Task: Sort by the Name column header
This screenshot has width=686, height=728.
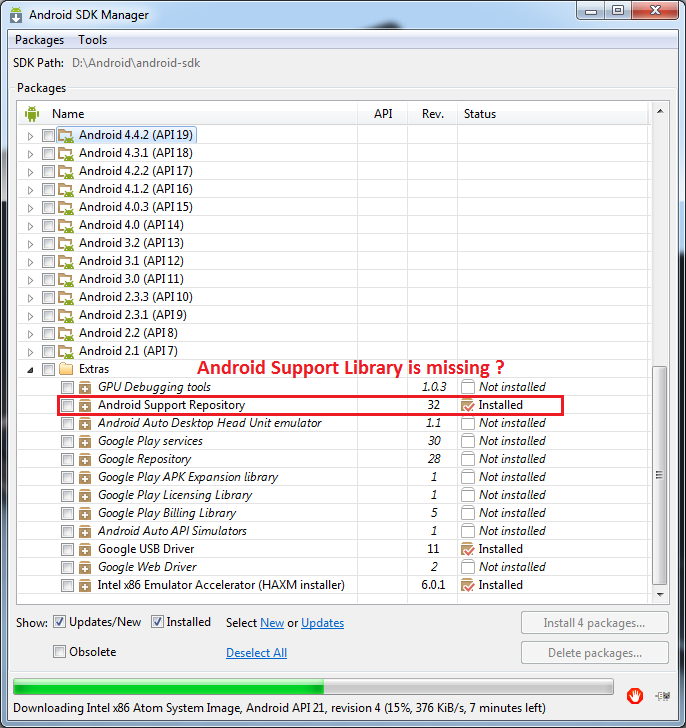Action: (68, 114)
